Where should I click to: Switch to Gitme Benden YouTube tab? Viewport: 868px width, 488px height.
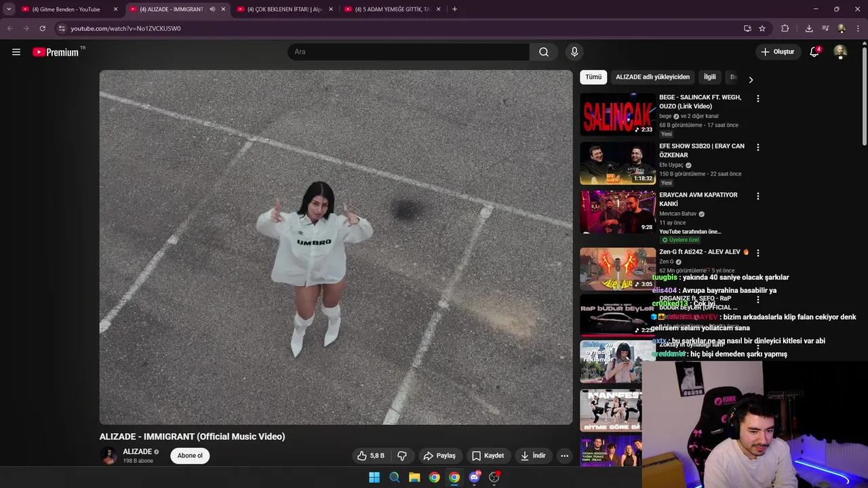[66, 9]
